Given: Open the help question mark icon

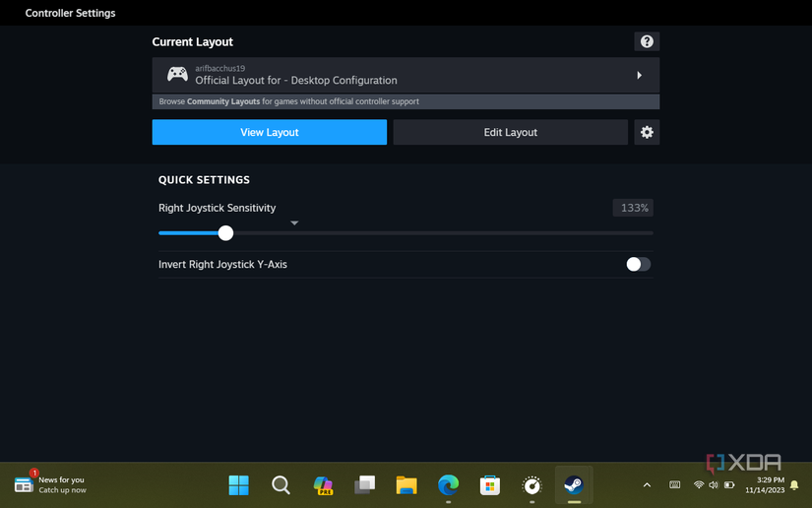Looking at the screenshot, I should [647, 41].
